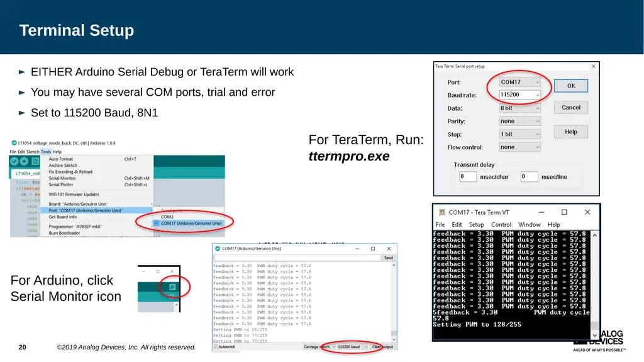This screenshot has height=362, width=644.
Task: Click the Arduino logo in the IDE title bar
Action: click(x=14, y=143)
